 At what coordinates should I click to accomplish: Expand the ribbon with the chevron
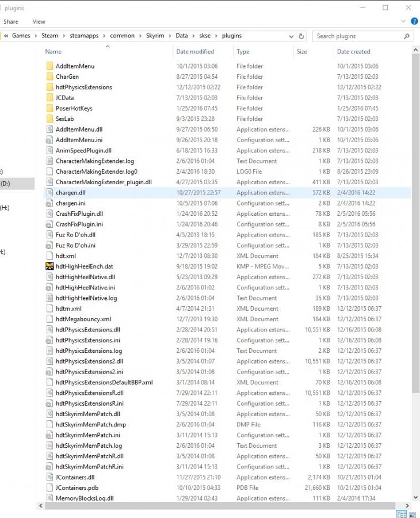[x=403, y=21]
